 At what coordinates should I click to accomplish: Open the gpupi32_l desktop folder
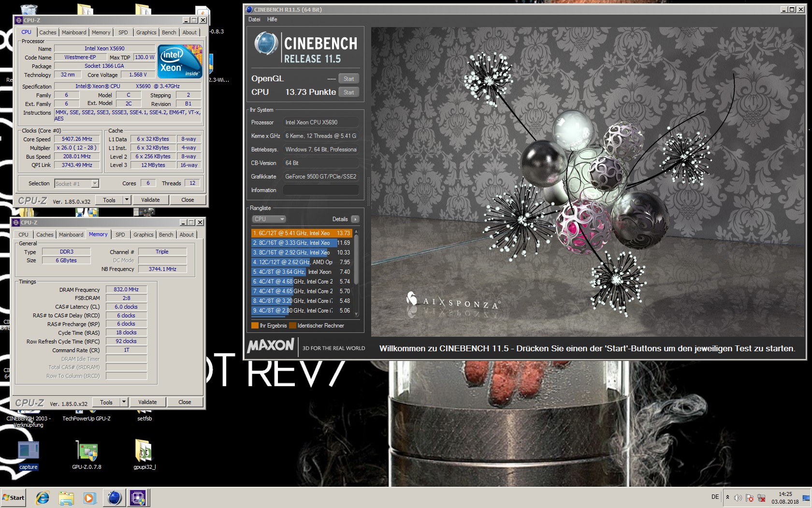coord(144,455)
